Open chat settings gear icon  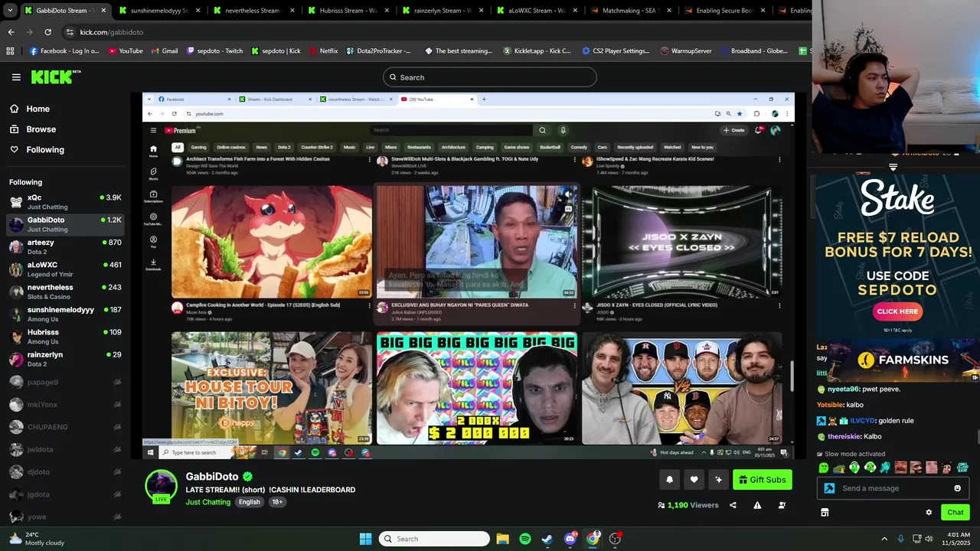click(x=929, y=513)
